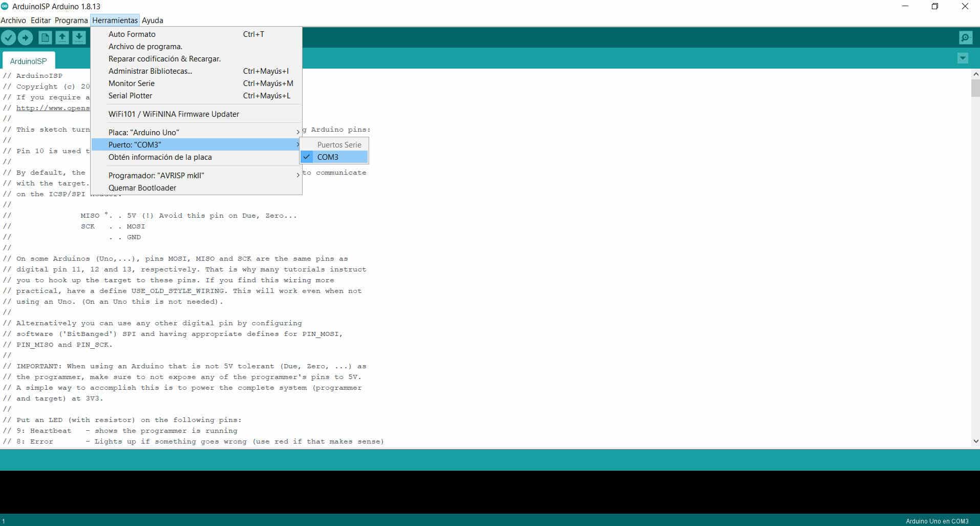Viewport: 980px width, 526px height.
Task: Click the "8: Error" comment line
Action: point(194,441)
